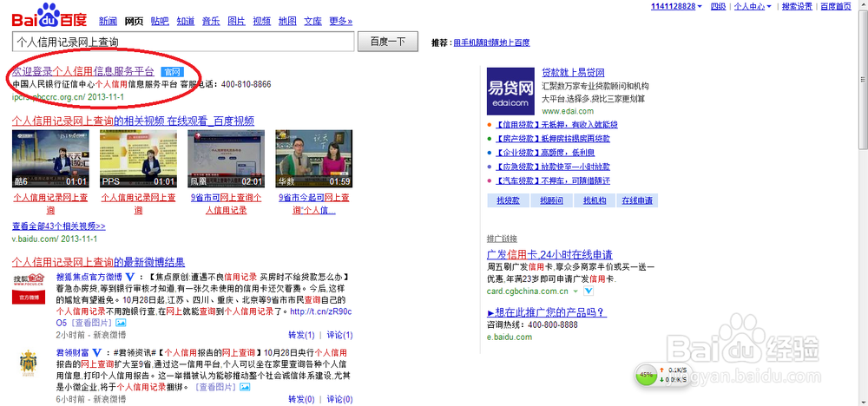The image size is (868, 406).
Task: Open the 用手机随时随地上百度 link
Action: click(491, 43)
